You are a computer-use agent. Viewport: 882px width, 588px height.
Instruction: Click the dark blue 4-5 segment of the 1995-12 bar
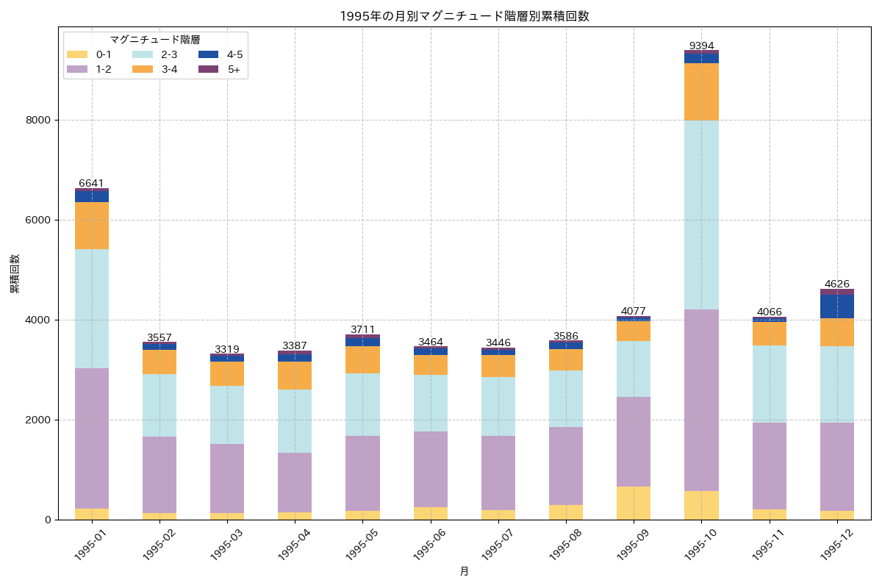point(836,306)
